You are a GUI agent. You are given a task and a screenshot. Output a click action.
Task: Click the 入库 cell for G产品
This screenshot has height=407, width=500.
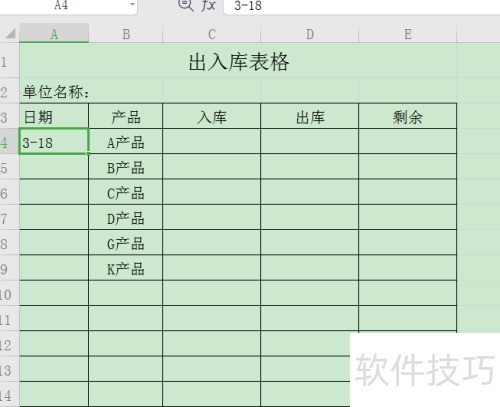pos(212,243)
